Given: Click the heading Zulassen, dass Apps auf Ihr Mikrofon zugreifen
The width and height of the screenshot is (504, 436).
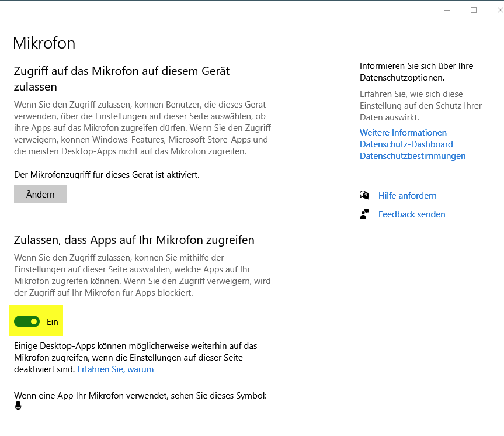Looking at the screenshot, I should click(x=134, y=240).
